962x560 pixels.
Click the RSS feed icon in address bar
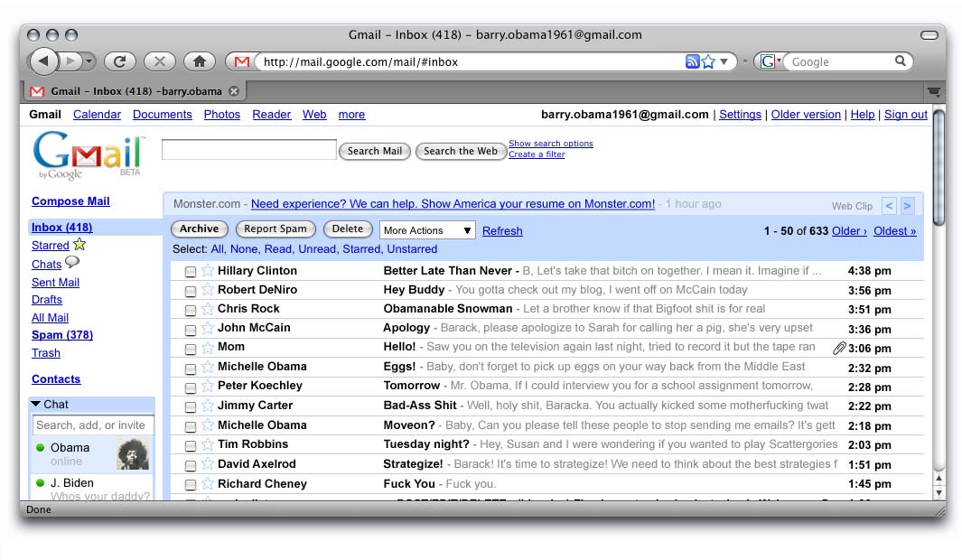(x=692, y=61)
